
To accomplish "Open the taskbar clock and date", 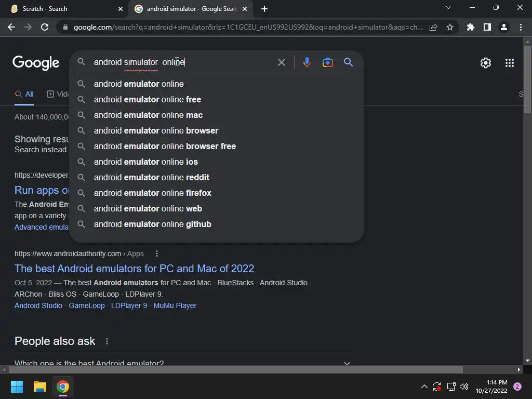I will click(491, 387).
